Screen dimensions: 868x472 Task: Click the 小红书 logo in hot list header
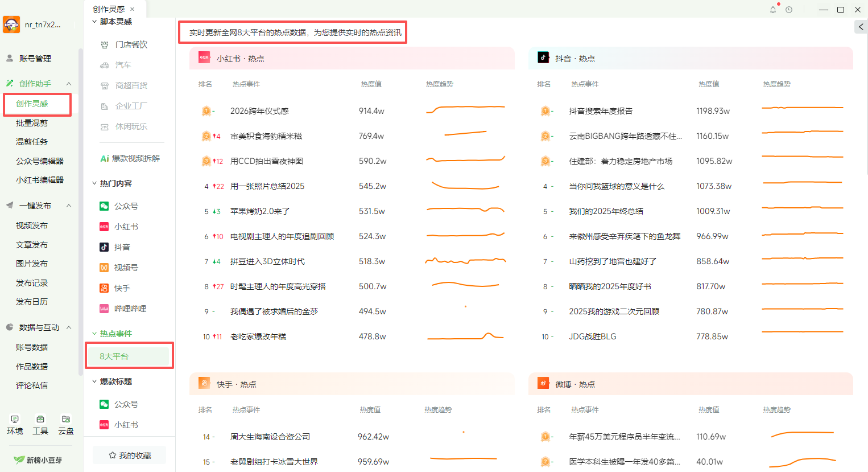click(204, 58)
